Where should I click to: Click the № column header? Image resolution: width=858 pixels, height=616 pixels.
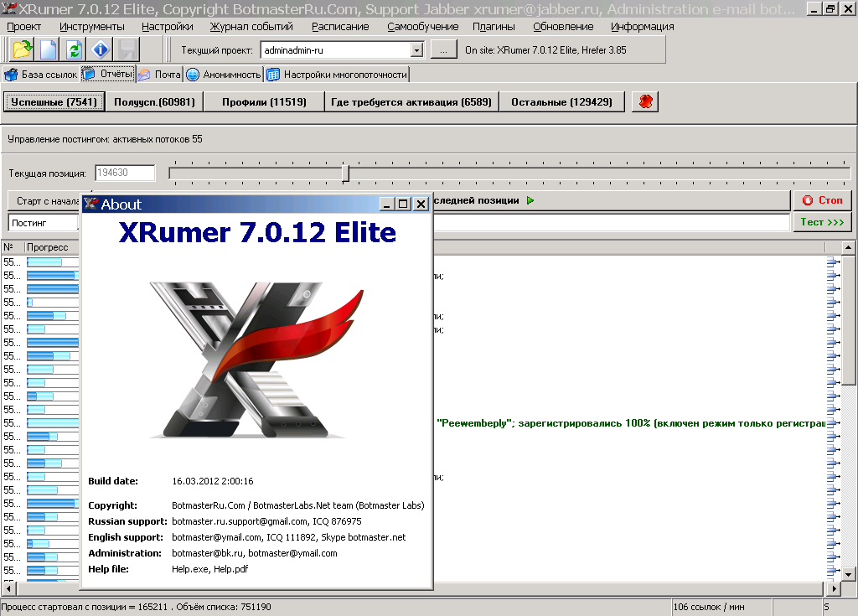click(13, 247)
